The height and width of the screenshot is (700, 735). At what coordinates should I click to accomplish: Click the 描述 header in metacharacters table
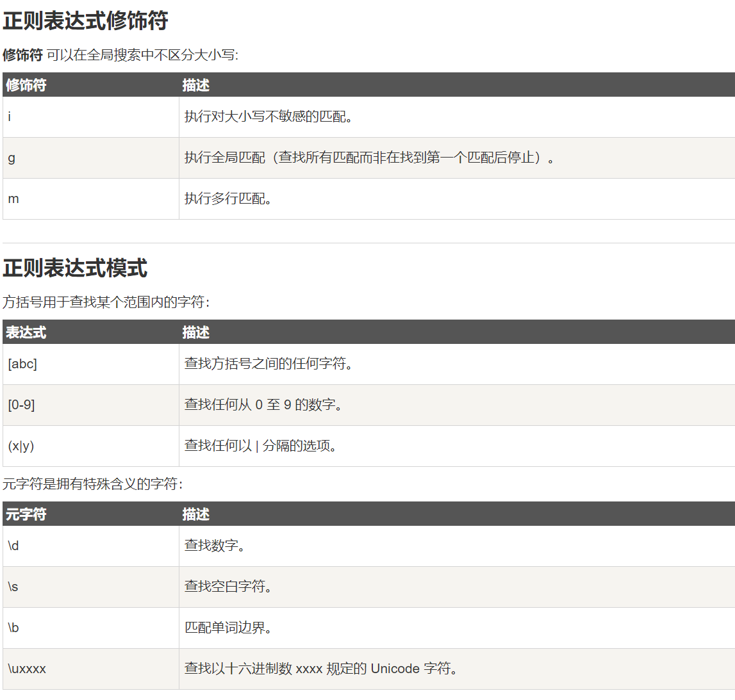[x=196, y=514]
